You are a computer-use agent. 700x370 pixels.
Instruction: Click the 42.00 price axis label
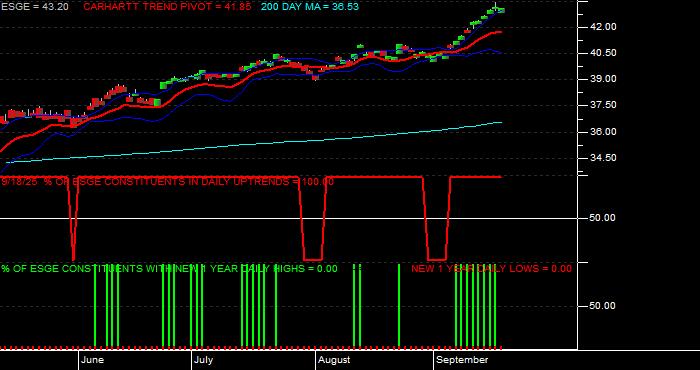click(x=604, y=27)
